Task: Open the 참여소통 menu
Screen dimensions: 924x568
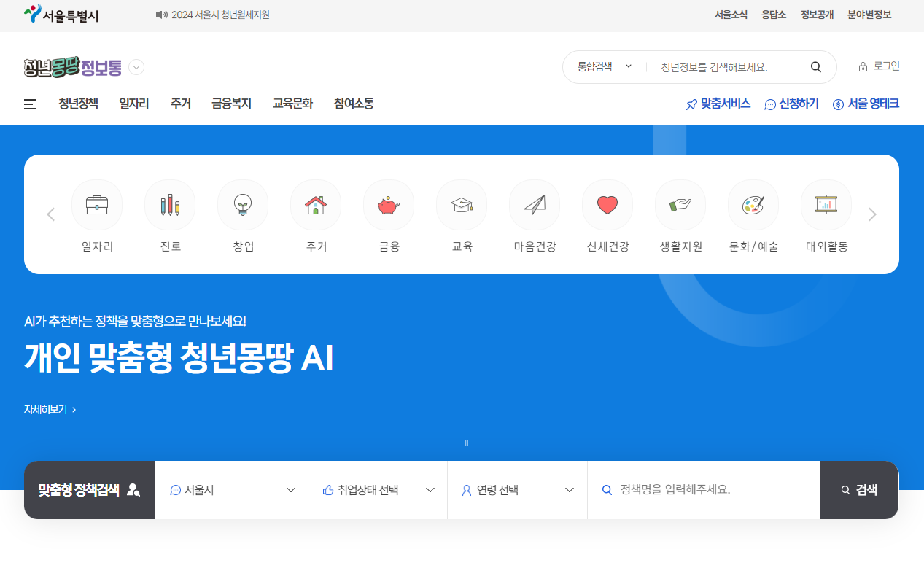Action: [354, 104]
